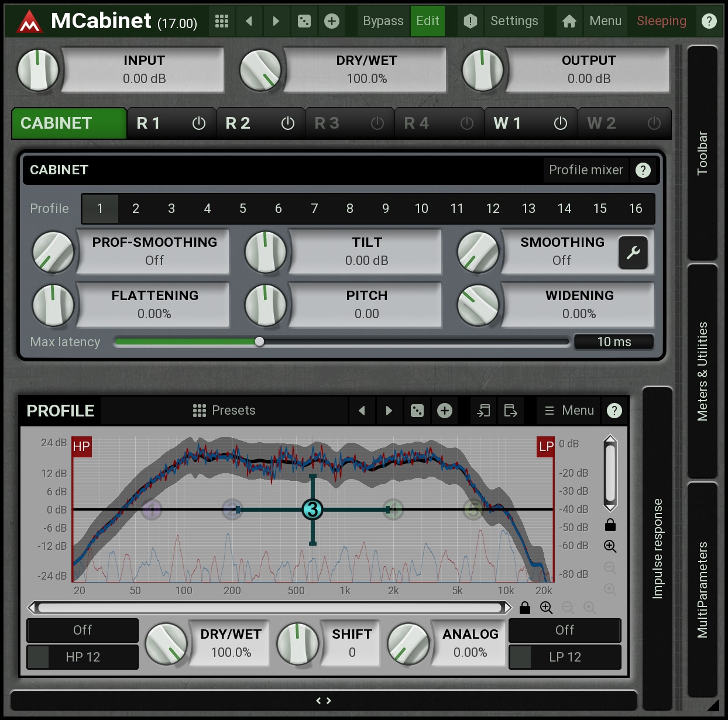Screen dimensions: 728x720
Task: Open the LP 12 filter type selector
Action: (565, 657)
